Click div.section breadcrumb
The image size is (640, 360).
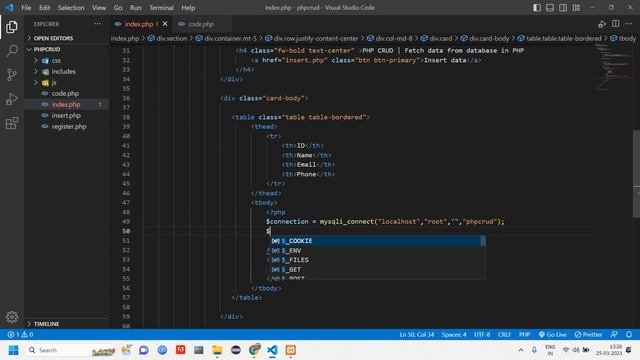[171, 38]
